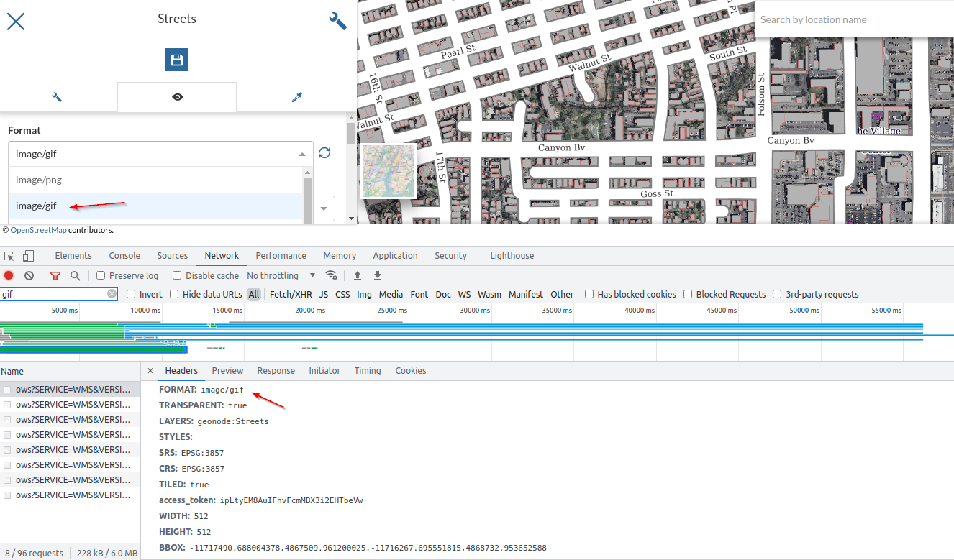Open the Elements tab in DevTools

click(x=73, y=256)
